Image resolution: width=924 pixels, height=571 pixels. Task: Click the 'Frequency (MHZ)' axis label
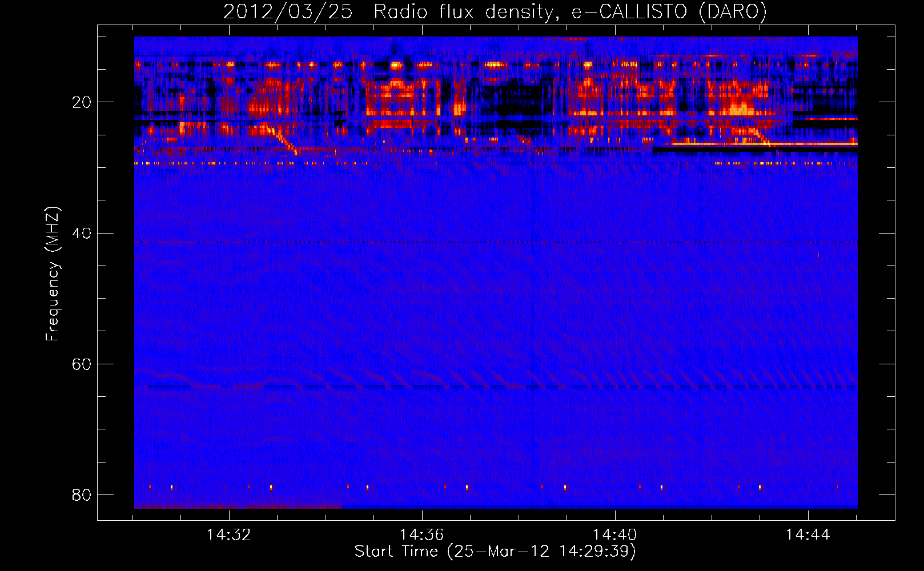[x=53, y=274]
